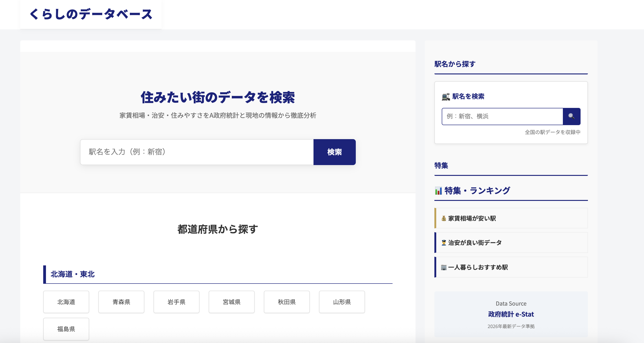This screenshot has width=644, height=343.
Task: Click the sidebar 例：新宿、横浜 station input
Action: tap(502, 116)
